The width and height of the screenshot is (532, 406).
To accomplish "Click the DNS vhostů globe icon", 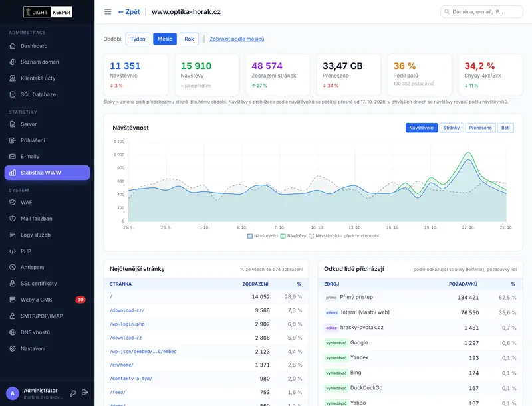I will point(13,332).
